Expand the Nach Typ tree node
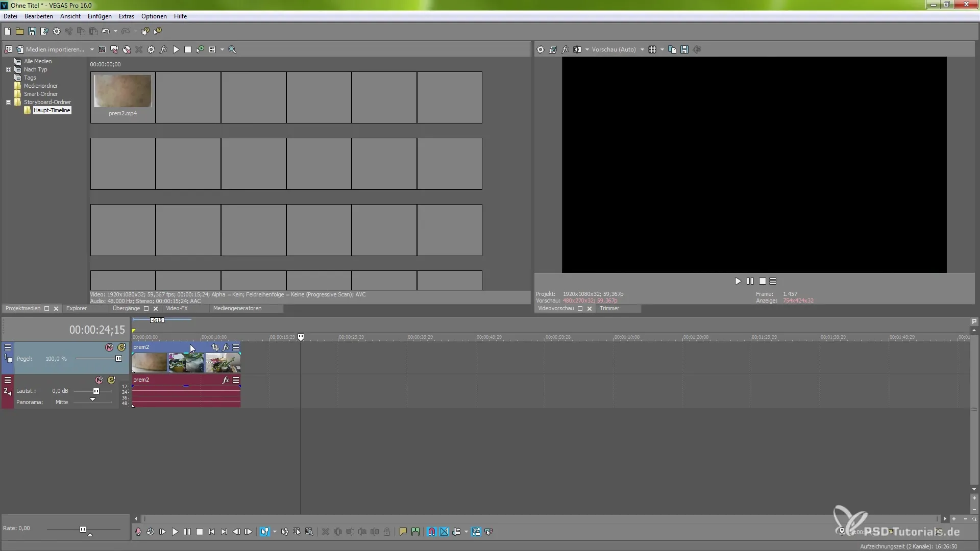The height and width of the screenshot is (551, 980). [8, 69]
